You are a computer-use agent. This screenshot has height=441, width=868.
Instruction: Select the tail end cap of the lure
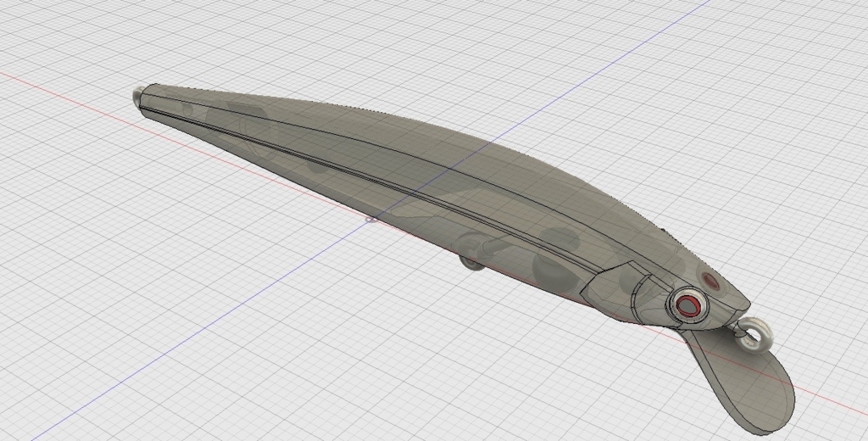click(137, 97)
